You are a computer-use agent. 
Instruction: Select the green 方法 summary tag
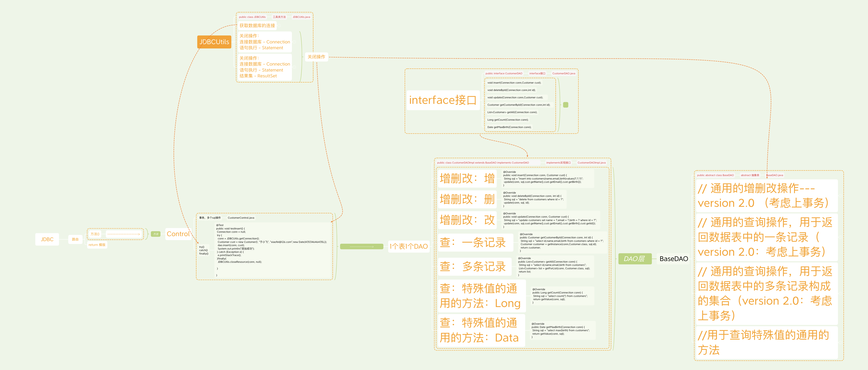[x=156, y=234]
